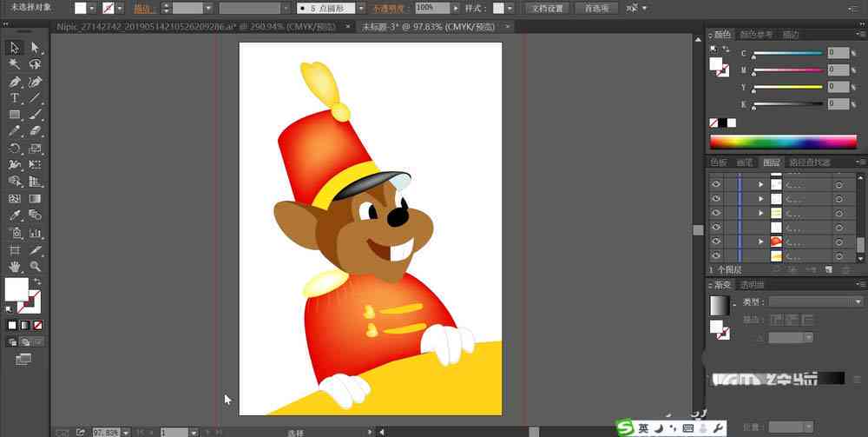
Task: Select the Pen tool in the toolbox
Action: [x=15, y=82]
